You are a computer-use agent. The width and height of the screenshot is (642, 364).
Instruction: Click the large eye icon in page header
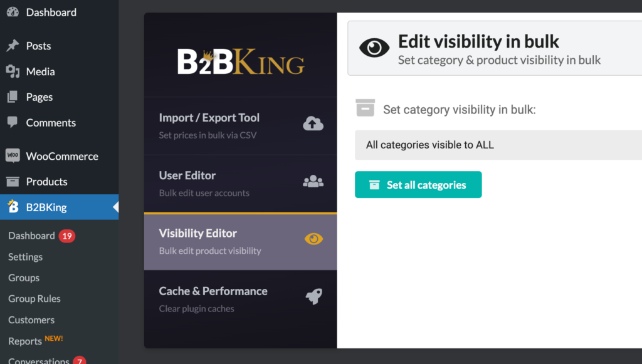pyautogui.click(x=374, y=48)
